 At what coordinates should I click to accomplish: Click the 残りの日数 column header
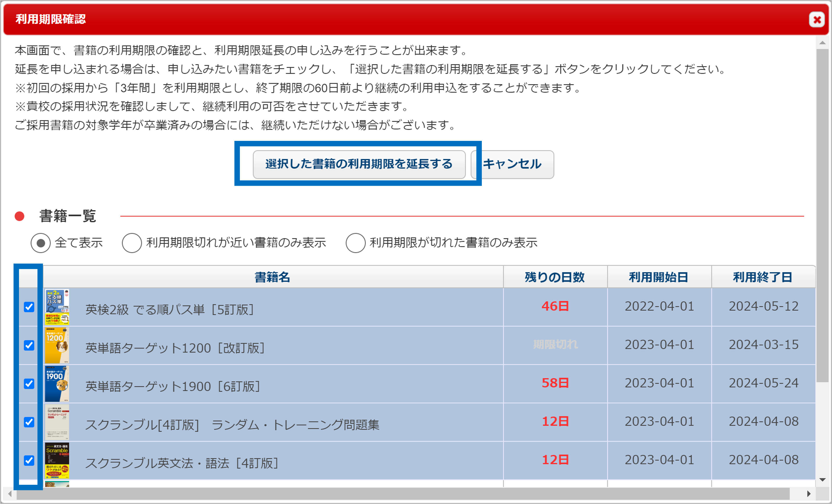[x=555, y=277]
